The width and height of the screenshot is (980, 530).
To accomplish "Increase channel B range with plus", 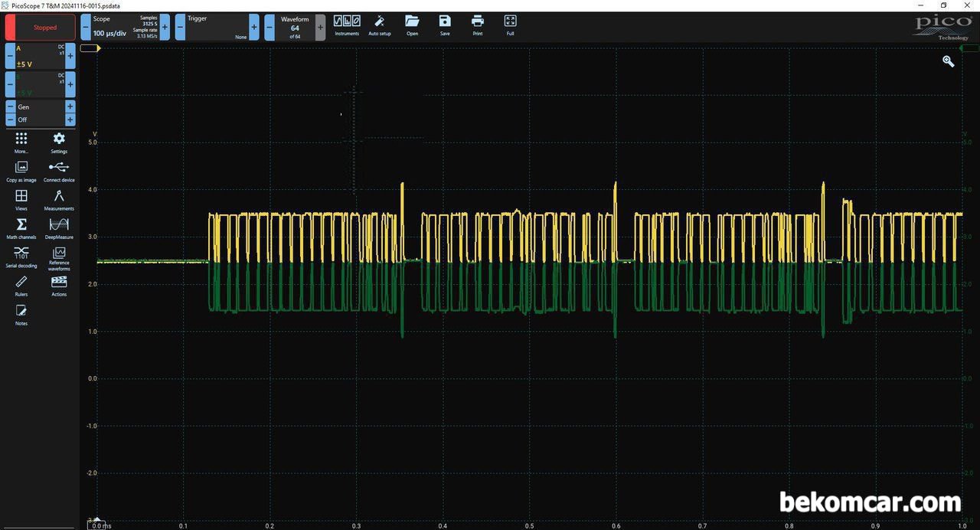I will pyautogui.click(x=70, y=84).
